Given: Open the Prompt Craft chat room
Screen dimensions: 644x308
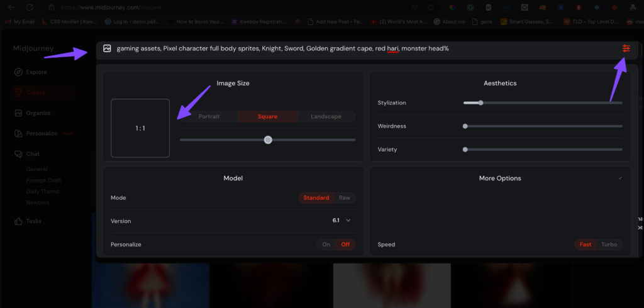Looking at the screenshot, I should click(x=42, y=180).
